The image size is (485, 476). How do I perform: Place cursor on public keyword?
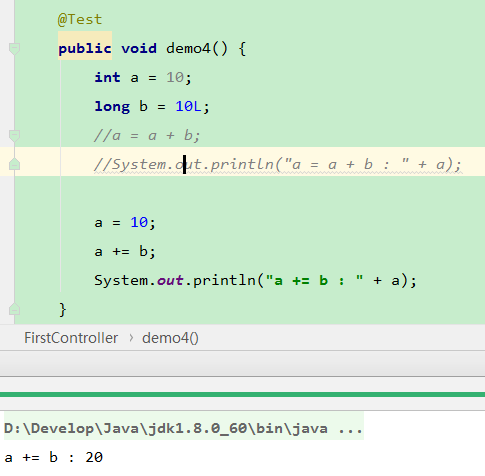[85, 49]
